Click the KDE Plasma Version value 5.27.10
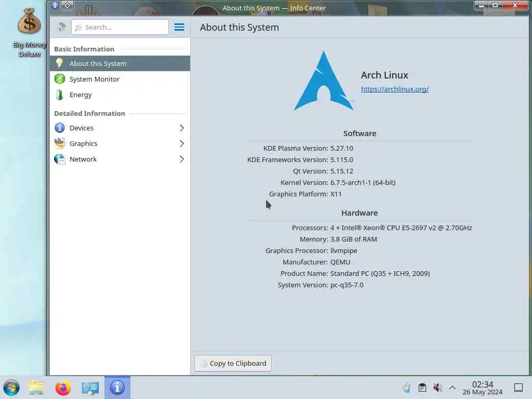Viewport: 532px width, 399px height. 342,148
